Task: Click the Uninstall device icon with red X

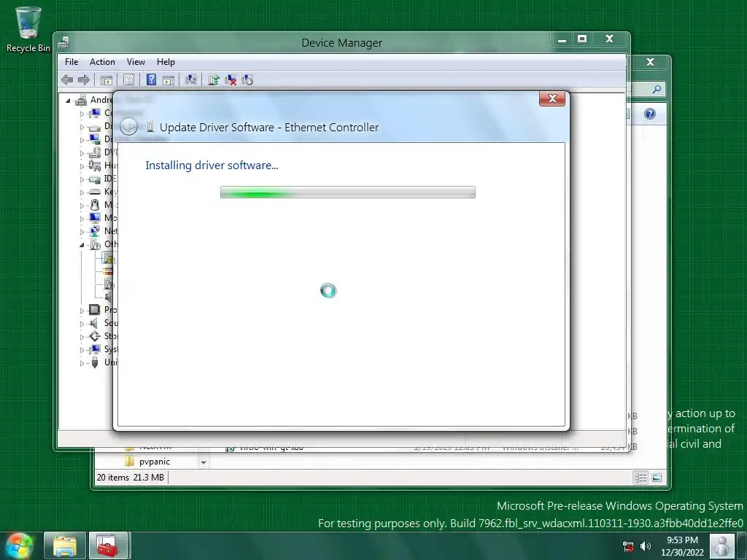Action: (x=231, y=80)
